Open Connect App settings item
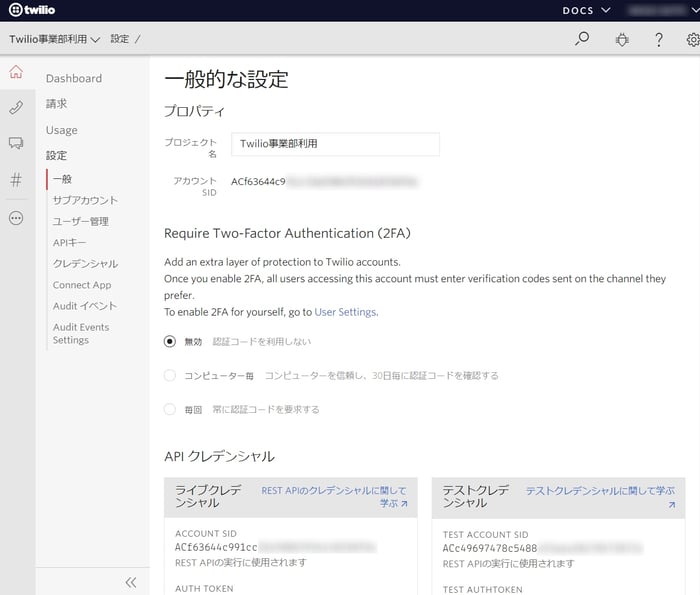Screen dimensions: 700x595 click(82, 285)
